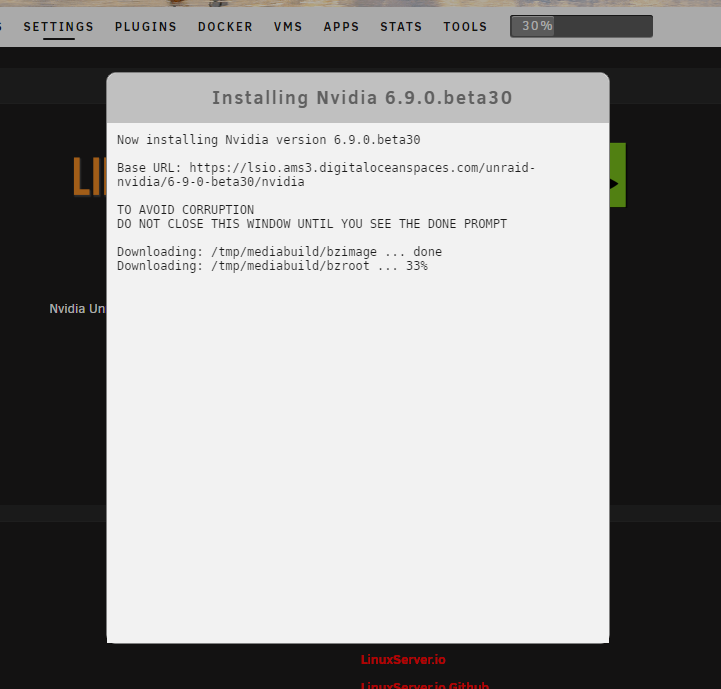Click the orange LinuxServer logo letters
Image resolution: width=721 pixels, height=689 pixels.
[x=89, y=177]
